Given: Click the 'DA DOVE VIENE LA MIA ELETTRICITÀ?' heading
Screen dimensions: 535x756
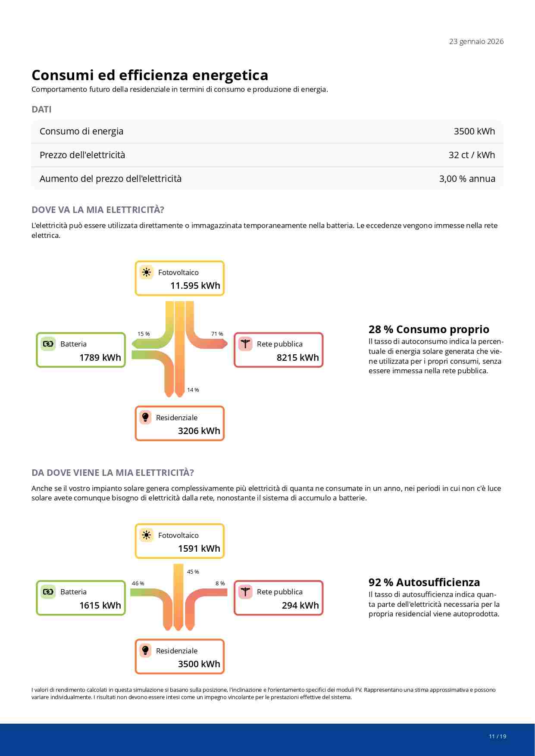Looking at the screenshot, I should coord(113,473).
